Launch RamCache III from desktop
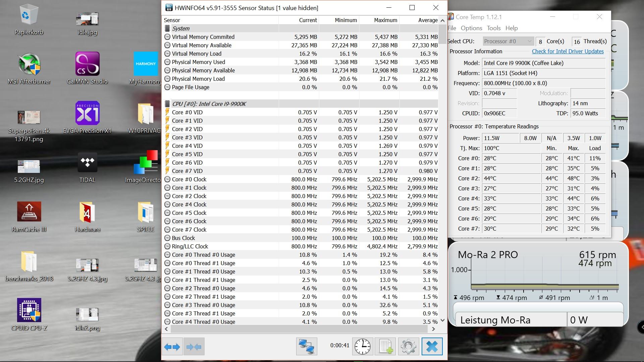 coord(29,217)
